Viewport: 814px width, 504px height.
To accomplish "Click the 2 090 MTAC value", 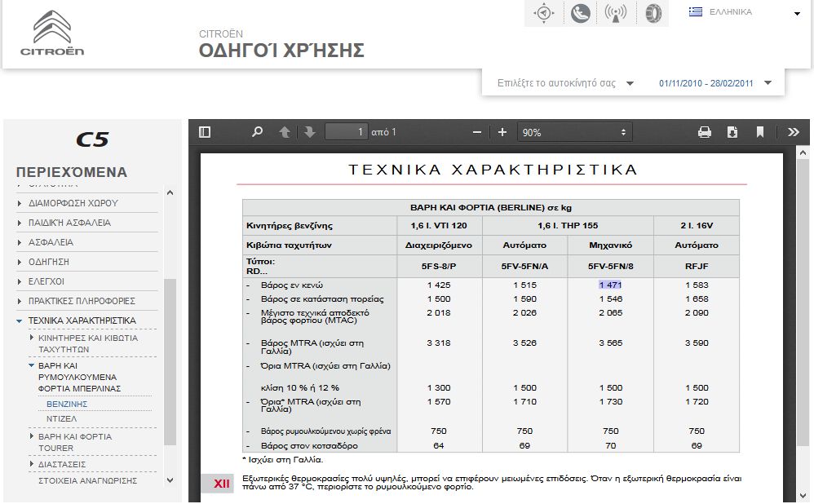I will (x=697, y=313).
